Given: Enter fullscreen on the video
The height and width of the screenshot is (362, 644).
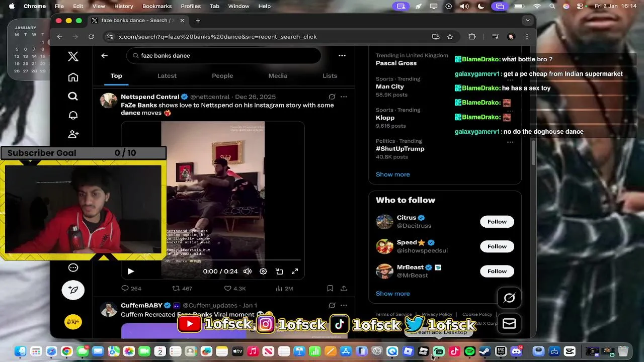Looking at the screenshot, I should click(295, 271).
